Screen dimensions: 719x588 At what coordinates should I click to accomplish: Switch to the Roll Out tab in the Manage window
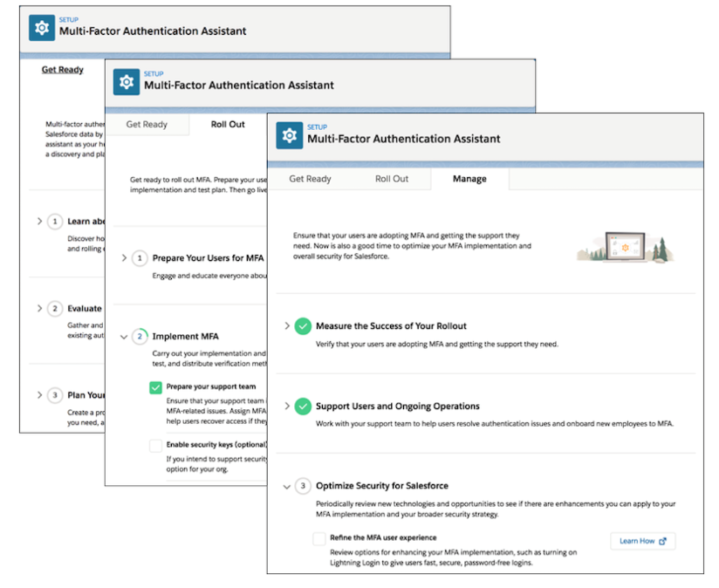tap(392, 179)
